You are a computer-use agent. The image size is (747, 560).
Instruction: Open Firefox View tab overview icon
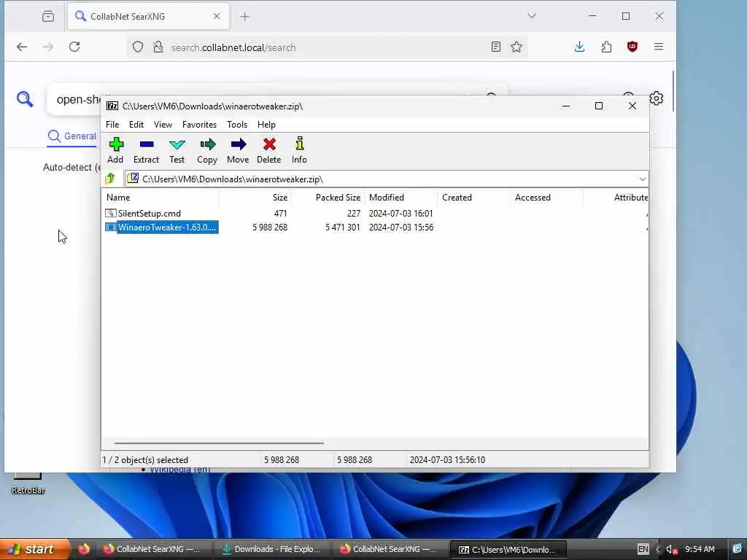[48, 17]
